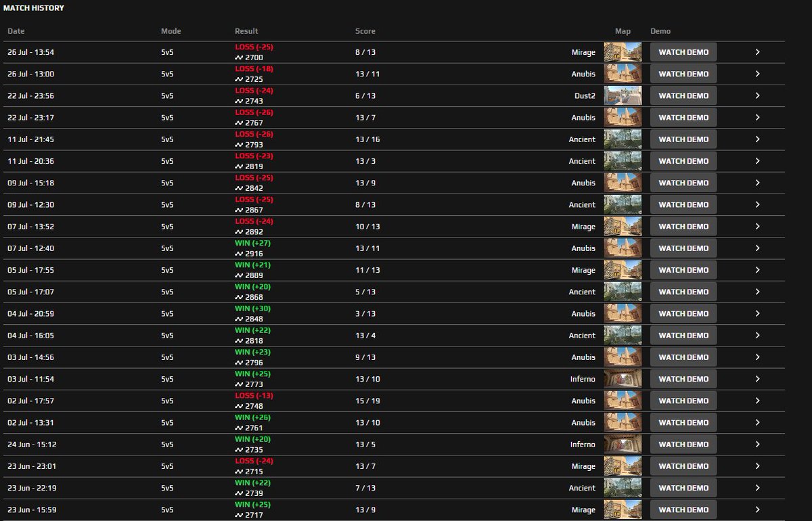This screenshot has width=812, height=521.
Task: Click the Elo trend icon beside 2717
Action: coord(239,515)
